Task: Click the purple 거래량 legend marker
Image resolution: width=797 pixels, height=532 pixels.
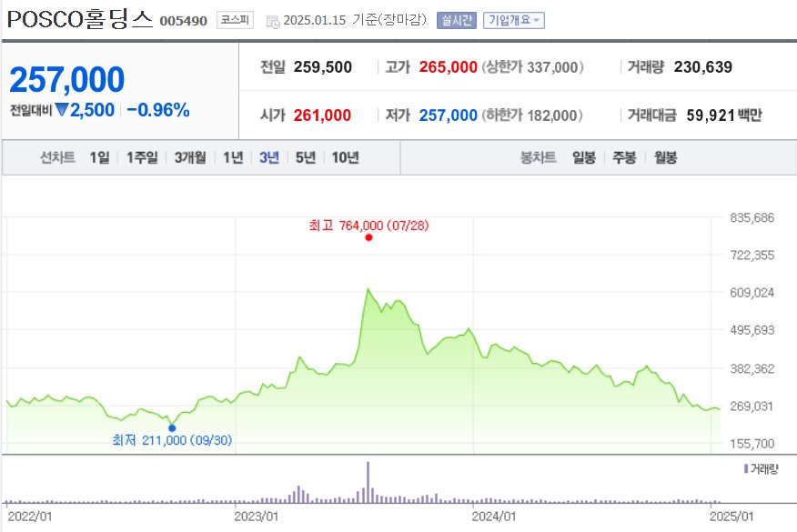Action: coord(746,468)
